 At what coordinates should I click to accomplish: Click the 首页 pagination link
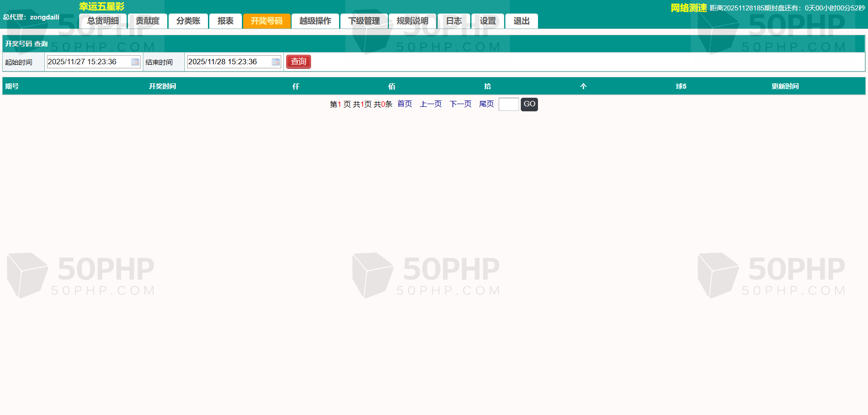(x=405, y=104)
